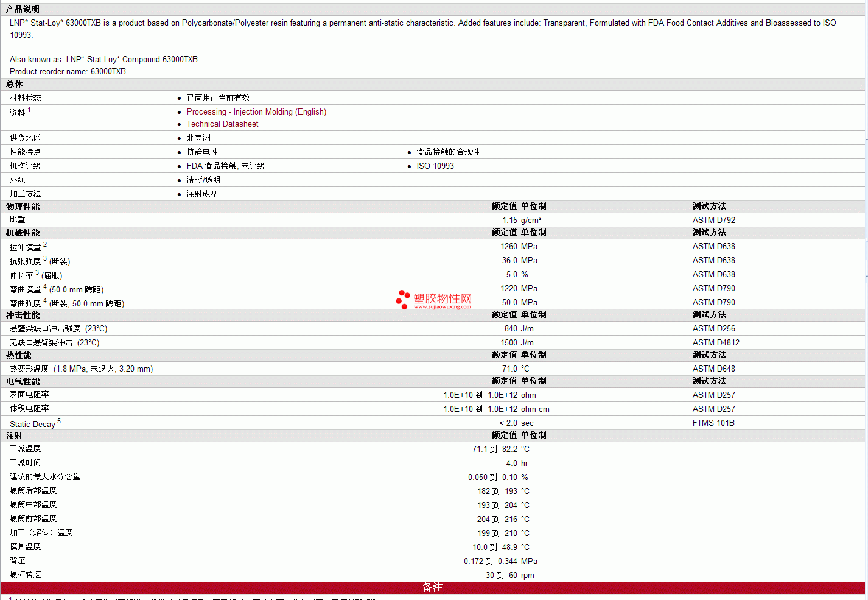The image size is (868, 600).
Task: Click the ASTM D4812 test method
Action: (716, 343)
